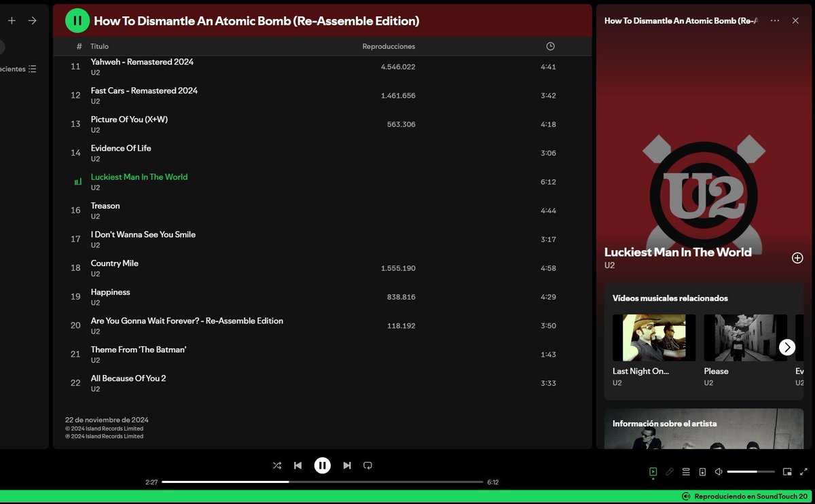
Task: Click the 1.555.190 play count of Country Mile
Action: [x=398, y=268]
